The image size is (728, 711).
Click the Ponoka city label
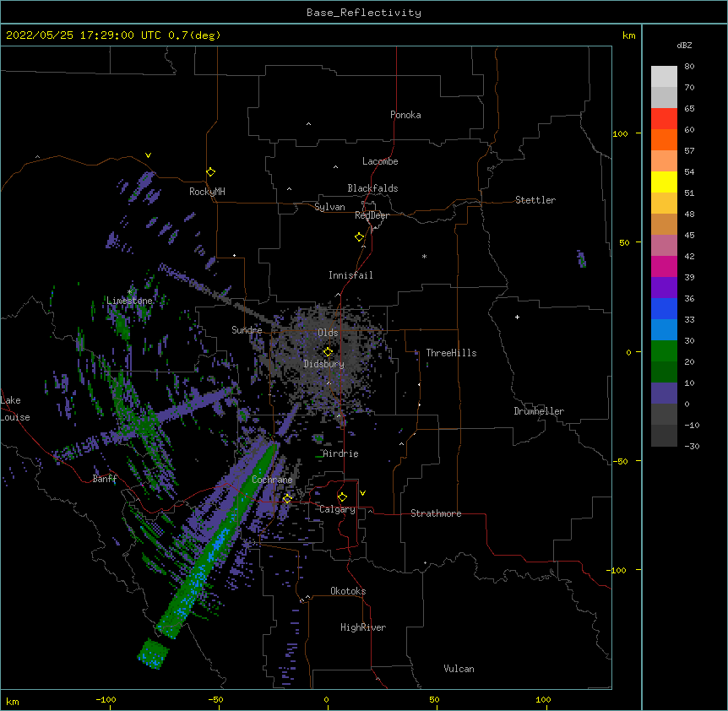[x=405, y=115]
